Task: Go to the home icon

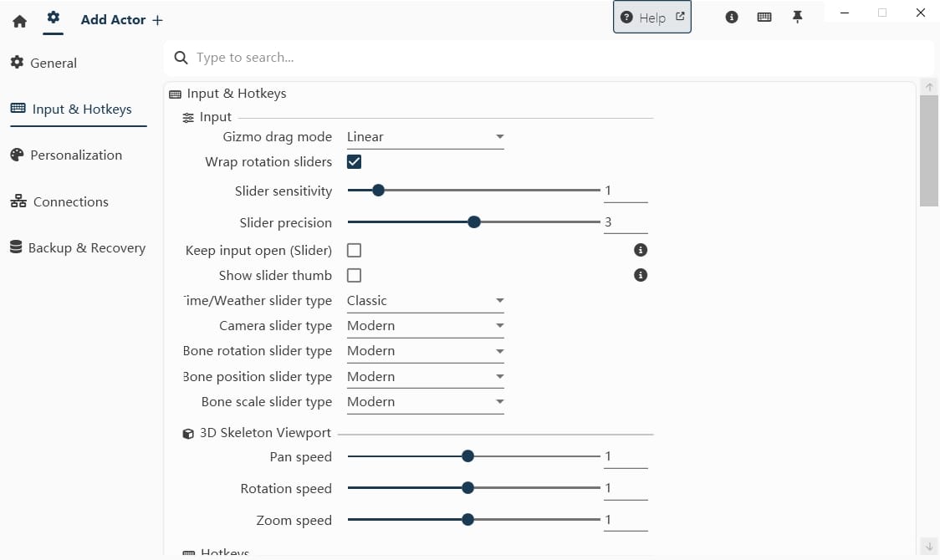Action: [x=20, y=21]
